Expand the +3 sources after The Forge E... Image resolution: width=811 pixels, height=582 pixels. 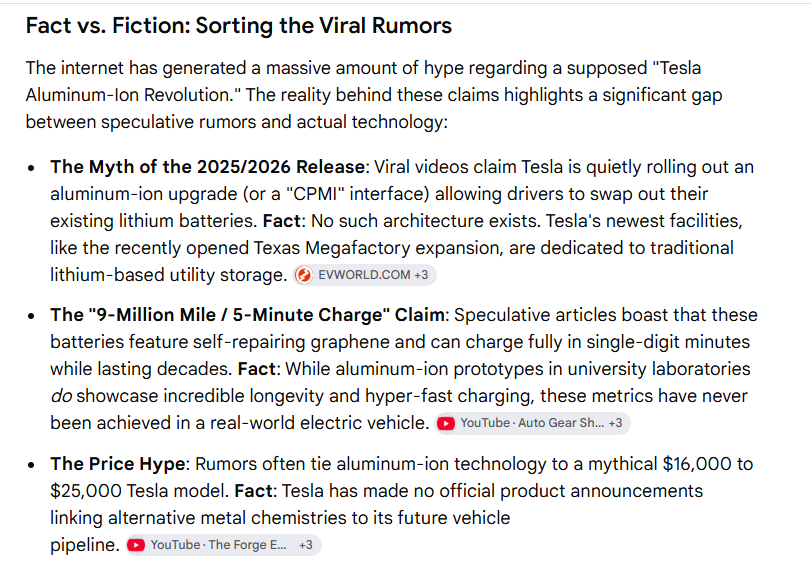pyautogui.click(x=306, y=545)
